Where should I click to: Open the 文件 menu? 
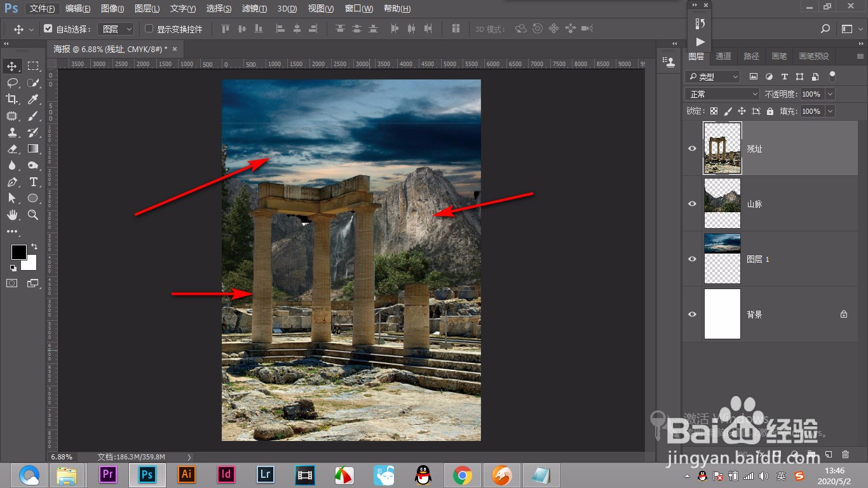pos(43,9)
